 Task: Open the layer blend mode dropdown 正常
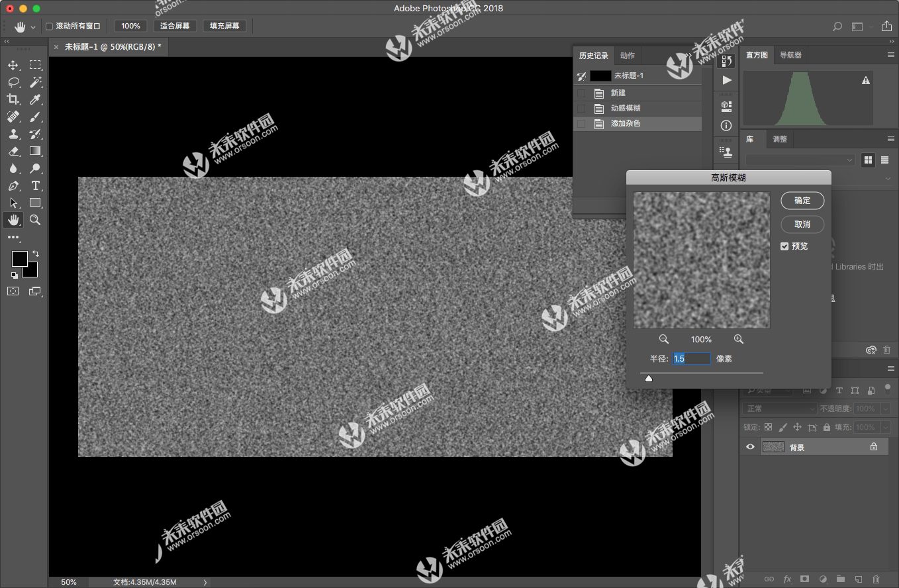click(x=779, y=409)
